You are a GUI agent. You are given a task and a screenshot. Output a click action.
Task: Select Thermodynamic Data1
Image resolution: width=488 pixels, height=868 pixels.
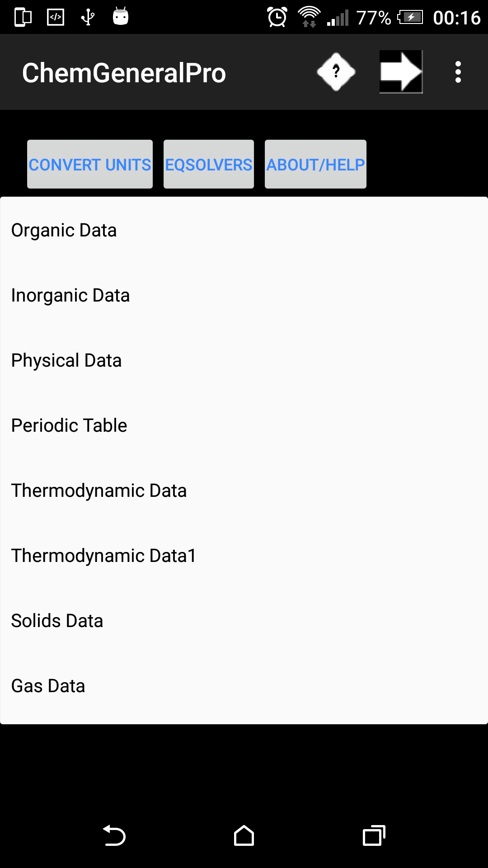[x=103, y=556]
